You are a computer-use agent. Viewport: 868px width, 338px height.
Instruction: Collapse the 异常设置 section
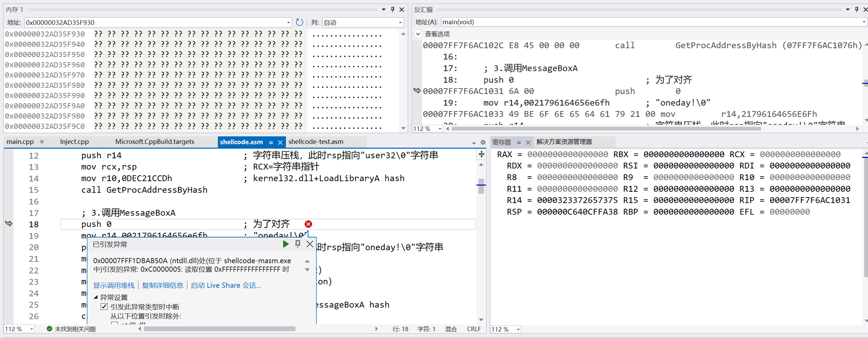pos(96,297)
